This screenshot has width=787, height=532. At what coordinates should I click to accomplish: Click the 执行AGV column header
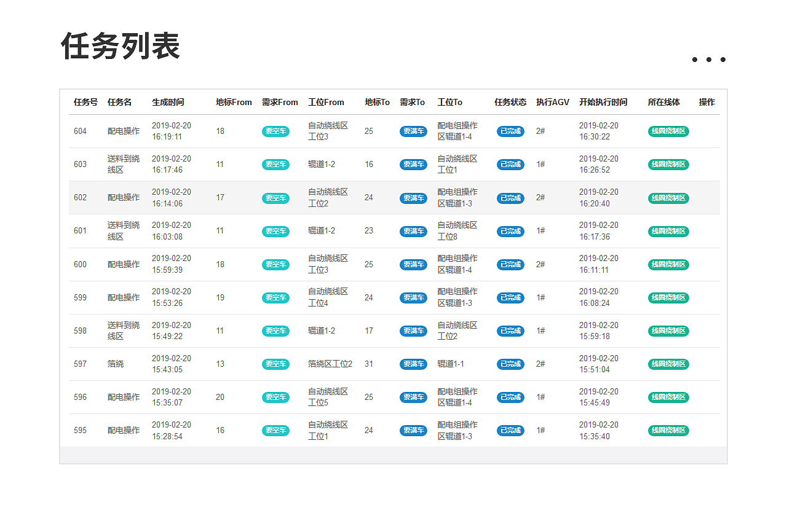552,102
